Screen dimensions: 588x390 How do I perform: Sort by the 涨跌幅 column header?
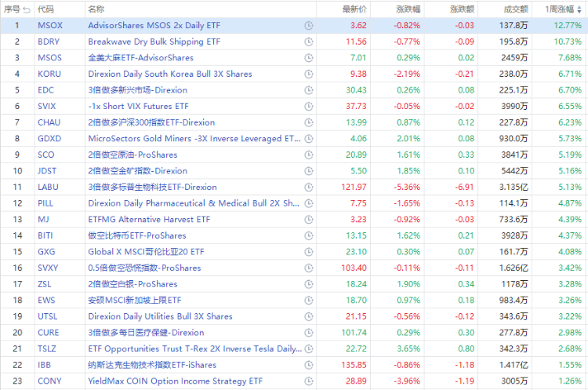tap(408, 9)
